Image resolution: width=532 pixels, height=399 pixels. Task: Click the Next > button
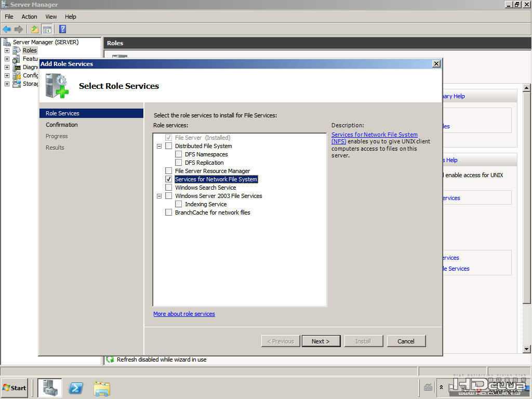(x=321, y=341)
